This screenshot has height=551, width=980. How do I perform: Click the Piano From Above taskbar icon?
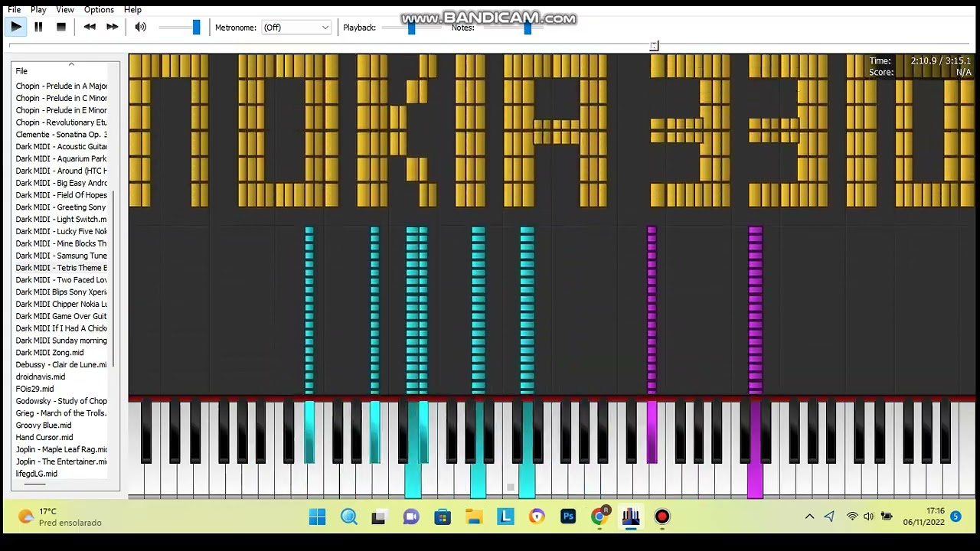pos(631,517)
